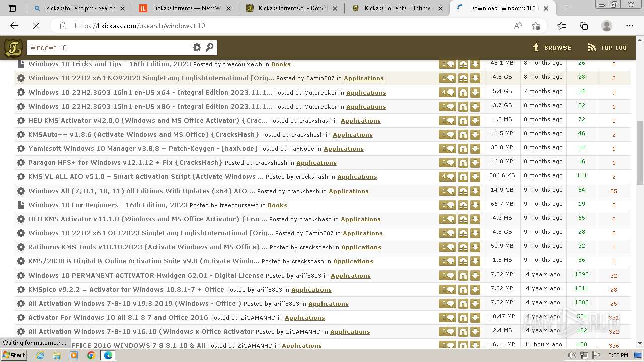Click into the 'windows 10' search field
This screenshot has width=644, height=362.
[x=108, y=48]
